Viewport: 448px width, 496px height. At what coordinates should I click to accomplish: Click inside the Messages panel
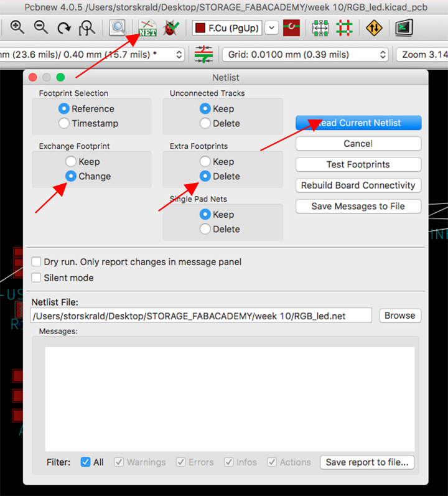point(230,399)
